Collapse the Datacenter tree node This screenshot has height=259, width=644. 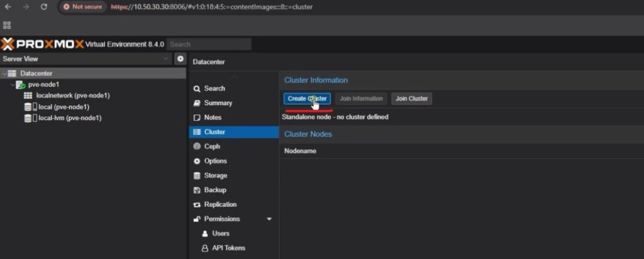click(4, 74)
